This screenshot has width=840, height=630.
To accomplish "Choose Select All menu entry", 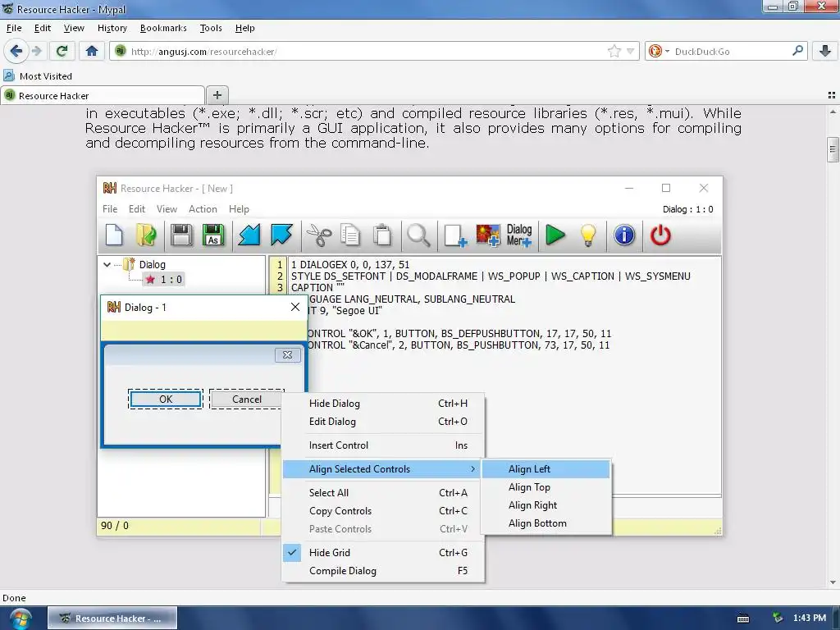I will pyautogui.click(x=383, y=492).
